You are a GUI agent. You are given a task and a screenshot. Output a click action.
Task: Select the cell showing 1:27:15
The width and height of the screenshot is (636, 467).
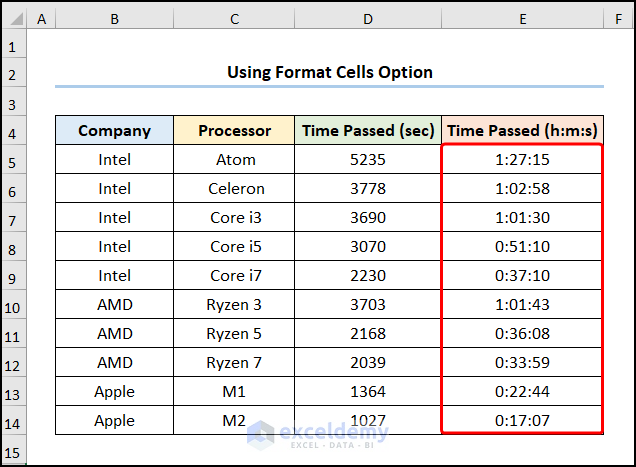coord(522,160)
